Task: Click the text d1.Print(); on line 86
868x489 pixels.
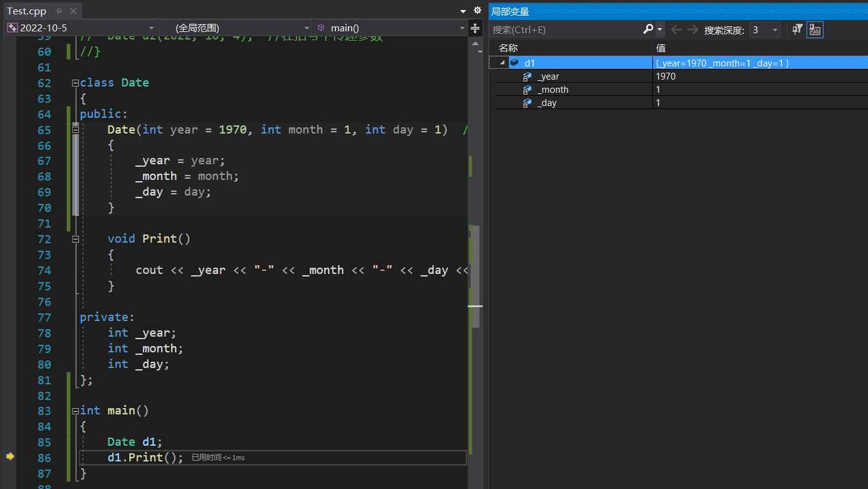Action: [145, 458]
